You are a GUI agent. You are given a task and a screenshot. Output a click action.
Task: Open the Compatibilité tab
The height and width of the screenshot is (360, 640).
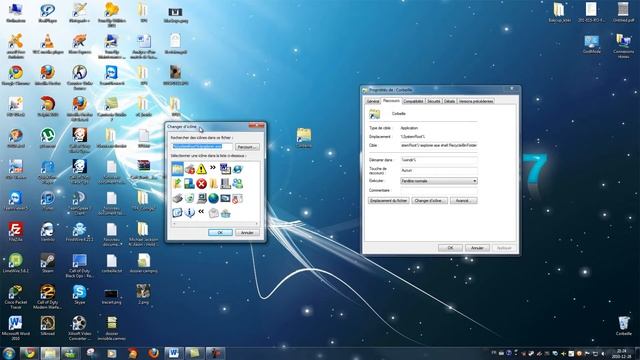[413, 101]
